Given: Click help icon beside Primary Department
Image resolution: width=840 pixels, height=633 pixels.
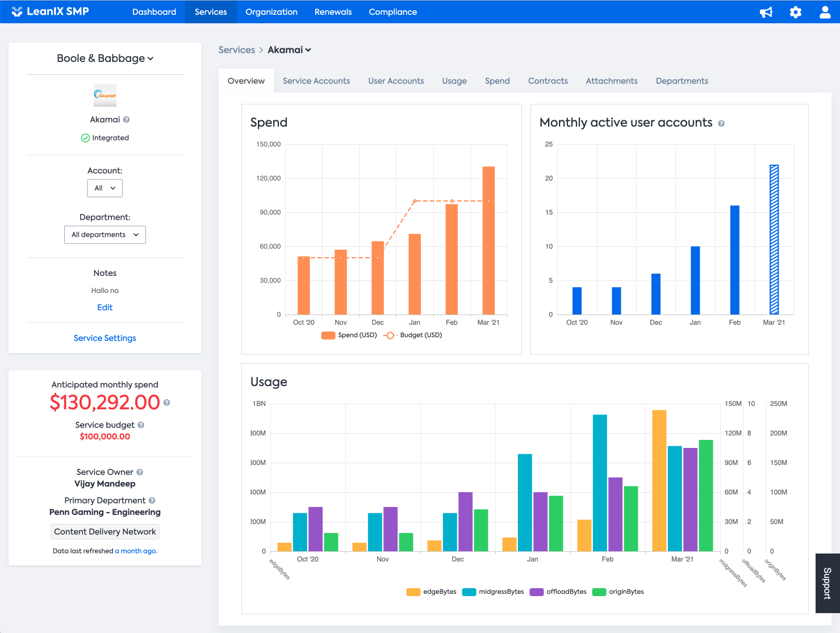Looking at the screenshot, I should point(152,501).
